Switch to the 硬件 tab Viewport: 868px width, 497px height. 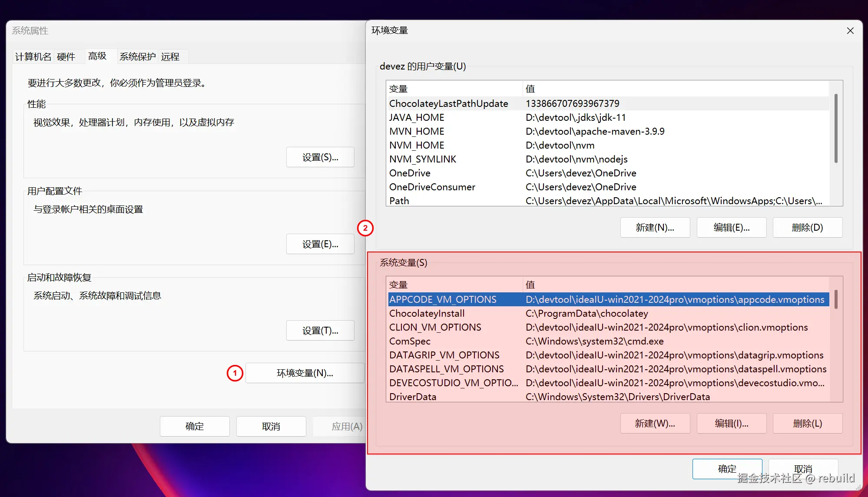66,57
